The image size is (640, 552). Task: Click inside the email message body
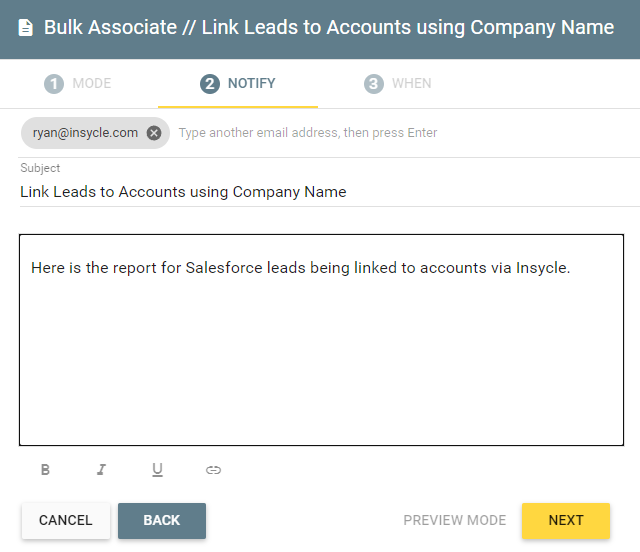tap(321, 340)
